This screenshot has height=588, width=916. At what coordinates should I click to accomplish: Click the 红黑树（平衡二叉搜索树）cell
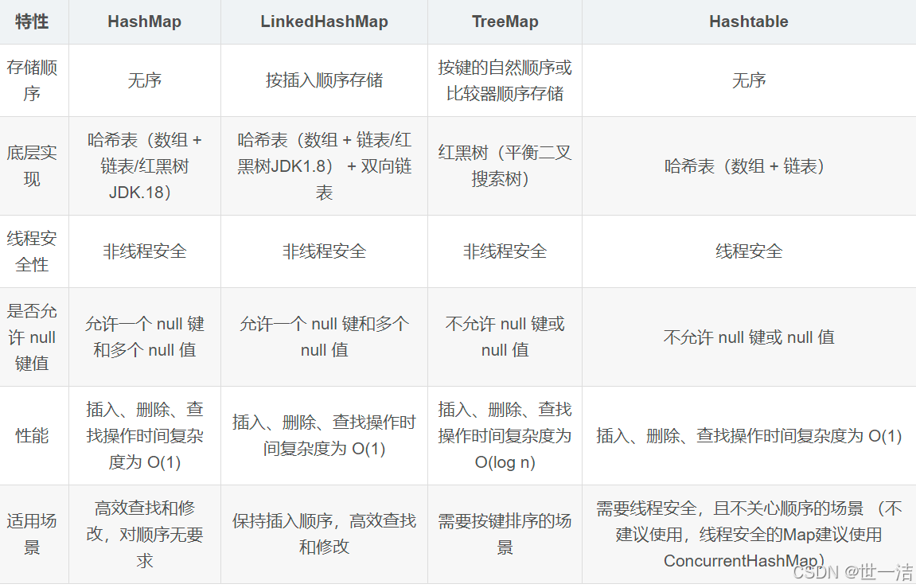point(505,165)
